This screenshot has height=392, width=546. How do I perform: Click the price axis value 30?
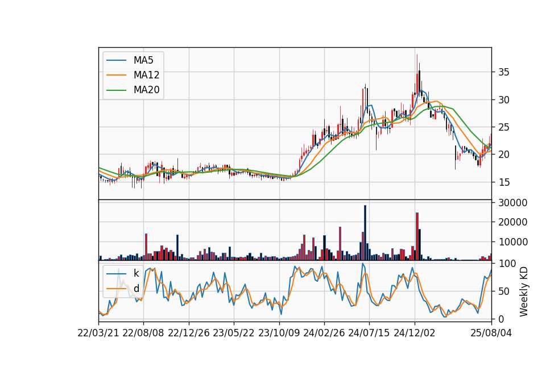(504, 100)
